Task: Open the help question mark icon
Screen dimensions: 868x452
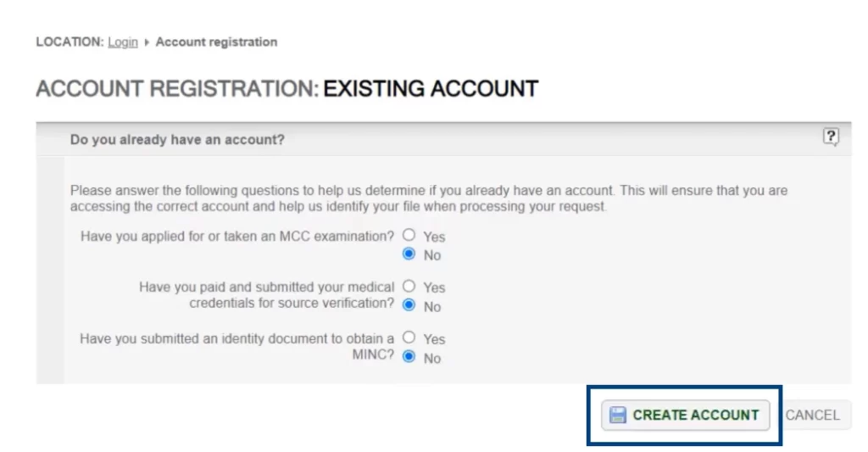Action: coord(831,137)
